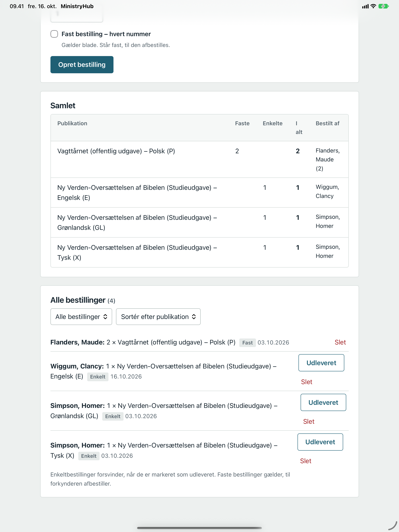
Task: Click the Vagttårnet (offentlig udgave) – Polsk (P) table row
Action: [x=199, y=159]
